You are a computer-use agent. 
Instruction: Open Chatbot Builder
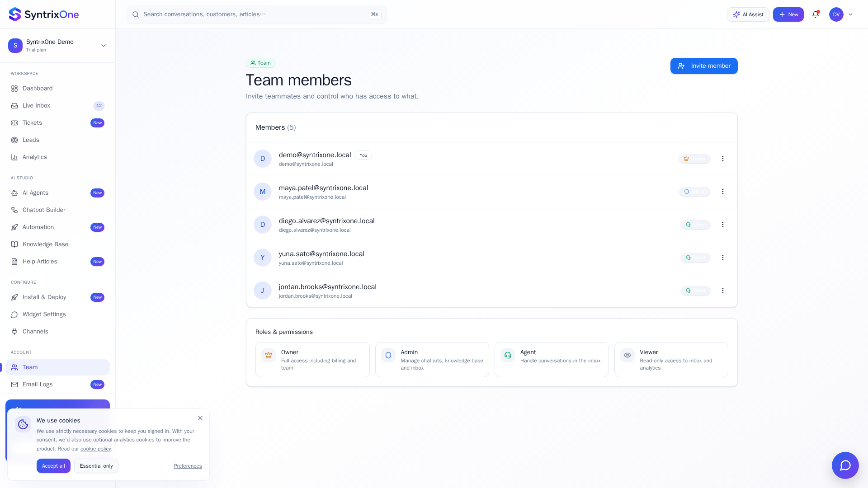[57, 210]
